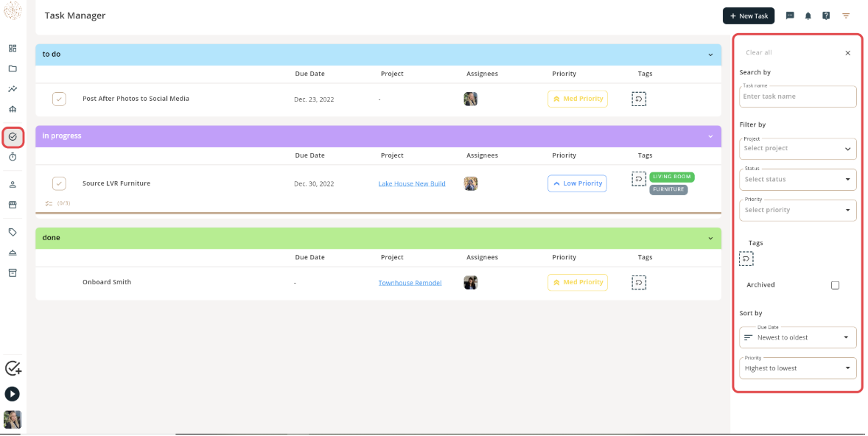Open the notifications bell icon

808,16
